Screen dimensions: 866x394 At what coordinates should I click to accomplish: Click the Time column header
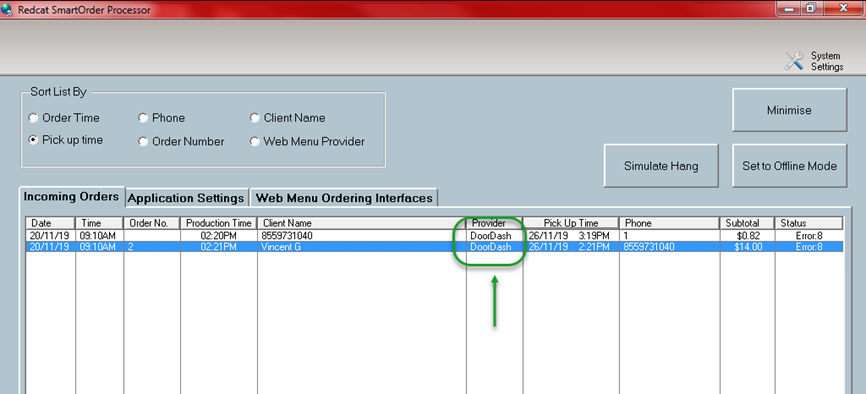(99, 223)
